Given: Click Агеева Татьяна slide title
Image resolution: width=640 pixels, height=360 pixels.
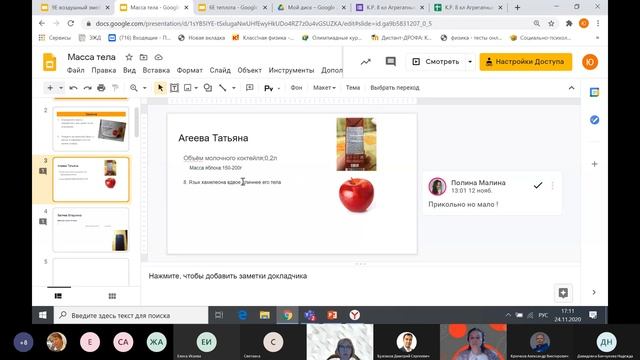Looking at the screenshot, I should (213, 138).
